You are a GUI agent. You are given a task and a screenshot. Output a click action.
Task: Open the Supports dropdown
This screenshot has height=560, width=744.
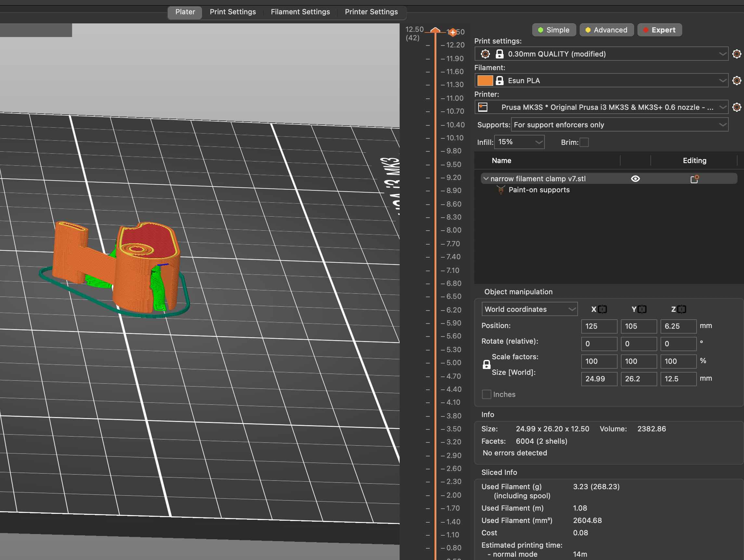click(x=619, y=125)
